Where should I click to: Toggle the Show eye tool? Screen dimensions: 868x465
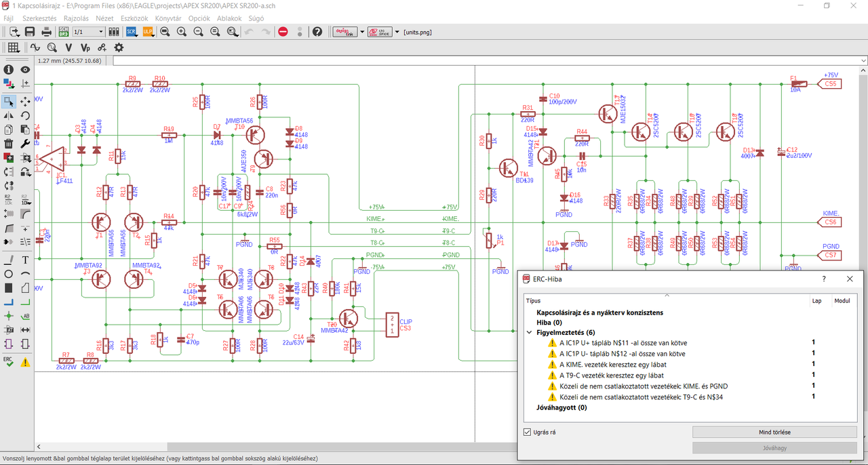[25, 69]
